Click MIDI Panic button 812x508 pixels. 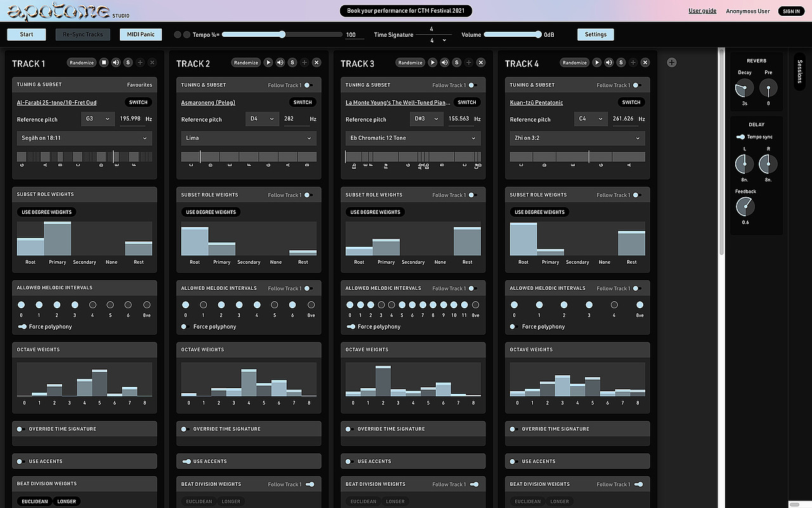pyautogui.click(x=140, y=34)
